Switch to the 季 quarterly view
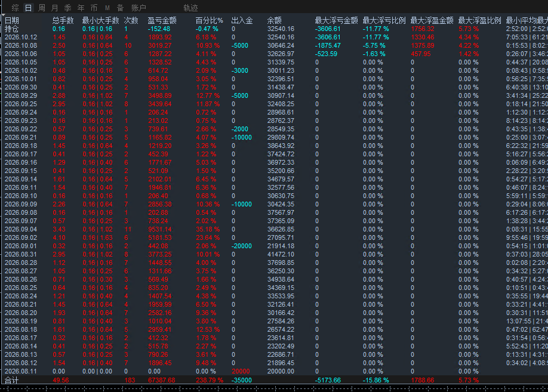Viewport: 548px width, 392px height. pos(68,8)
